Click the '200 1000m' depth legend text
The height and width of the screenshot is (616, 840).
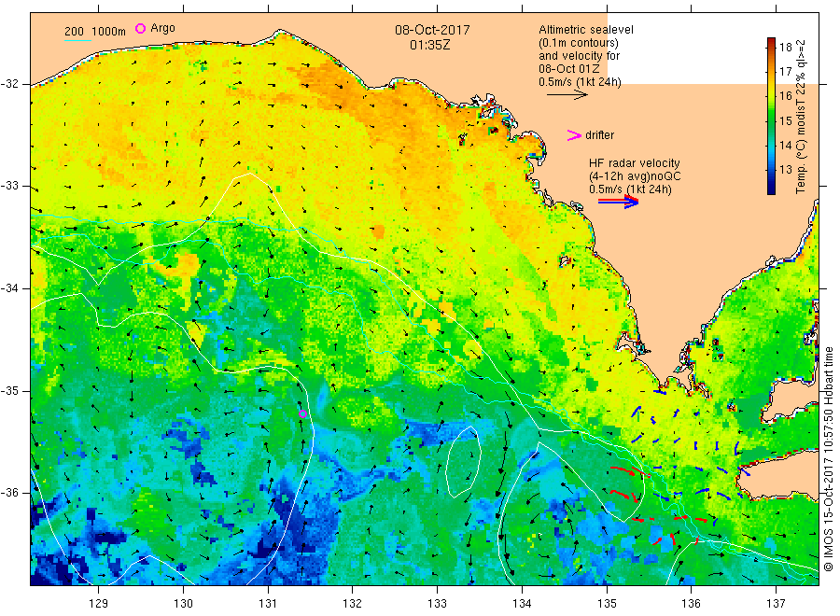95,32
